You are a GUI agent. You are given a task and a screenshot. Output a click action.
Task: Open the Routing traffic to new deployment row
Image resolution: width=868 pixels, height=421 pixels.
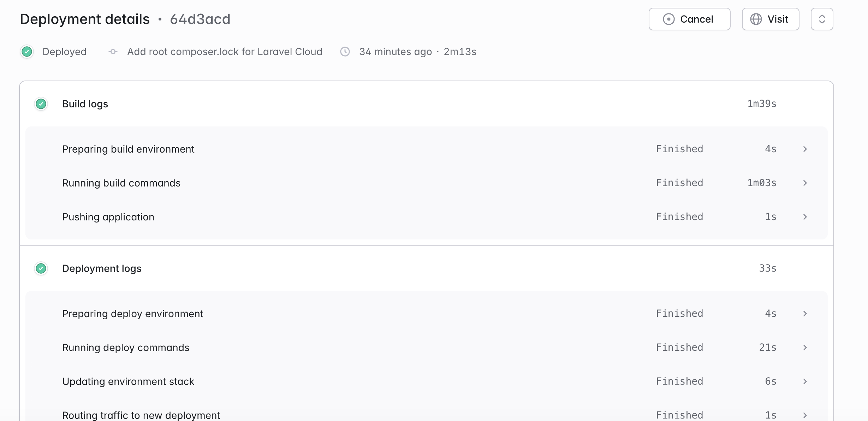click(x=141, y=415)
